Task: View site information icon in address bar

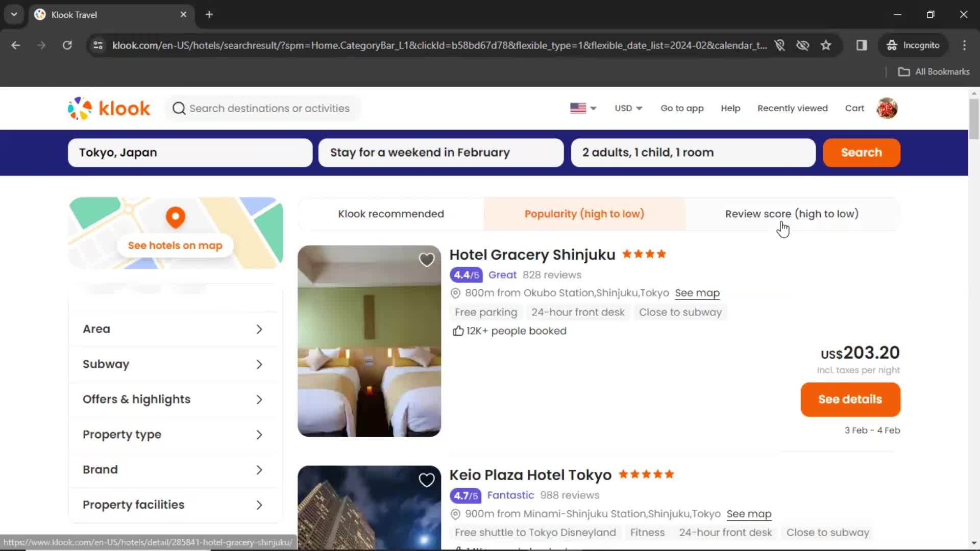Action: (98, 45)
